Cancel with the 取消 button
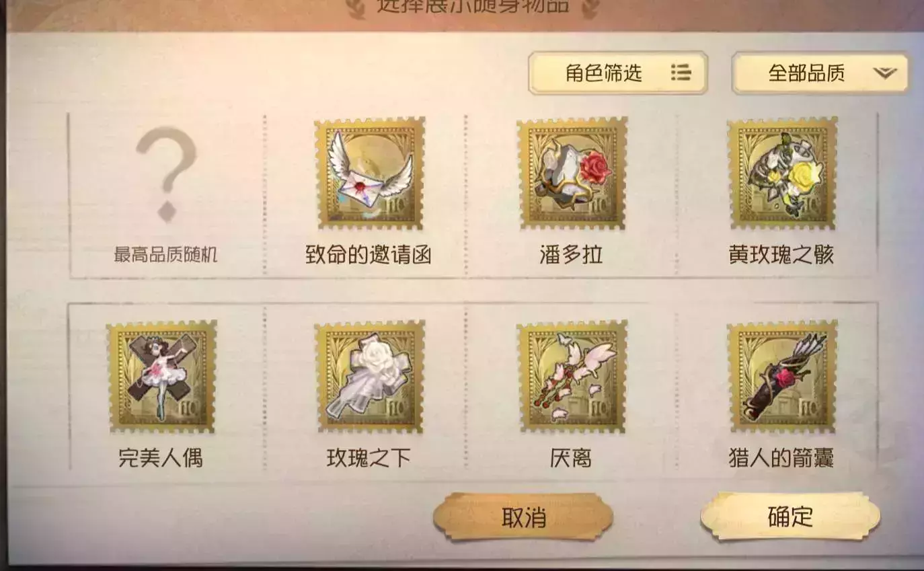 (x=523, y=517)
